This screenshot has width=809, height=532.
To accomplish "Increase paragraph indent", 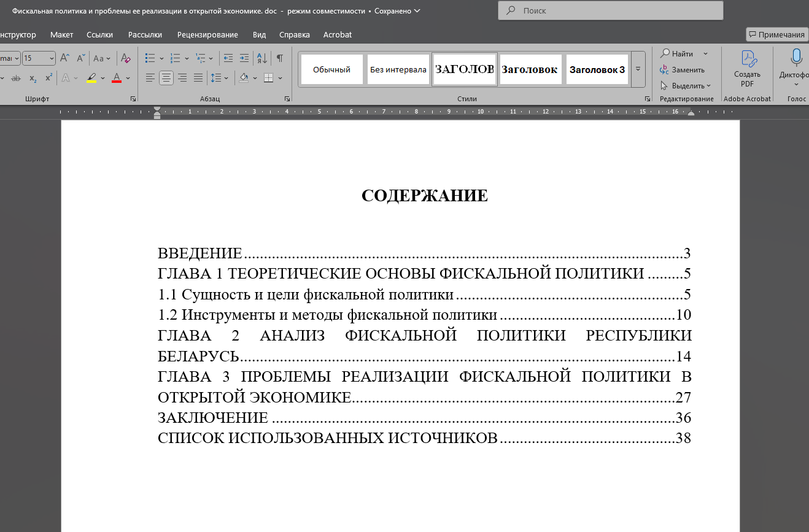I will point(244,58).
